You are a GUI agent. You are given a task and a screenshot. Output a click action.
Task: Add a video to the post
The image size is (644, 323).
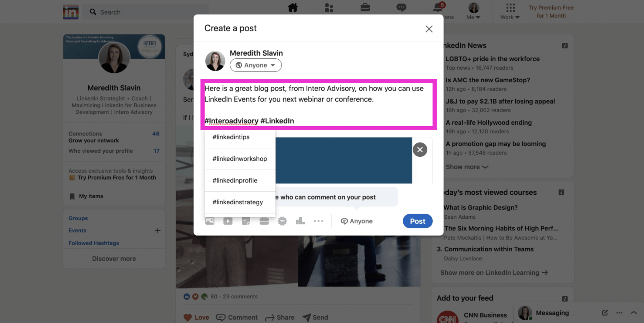point(228,221)
